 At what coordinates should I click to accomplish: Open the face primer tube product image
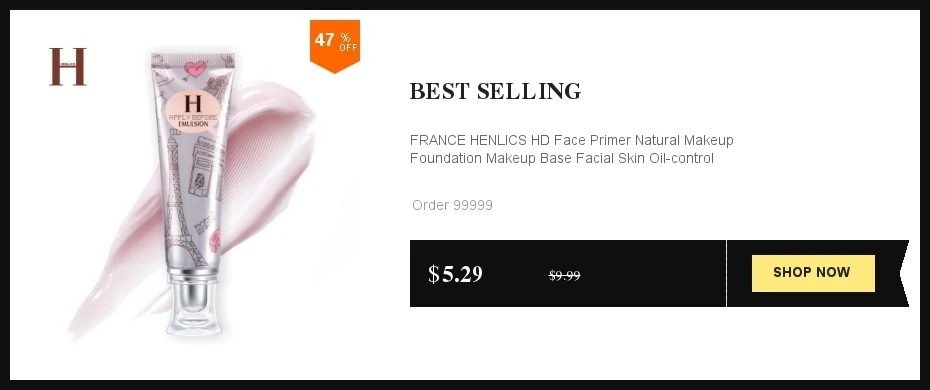(193, 194)
